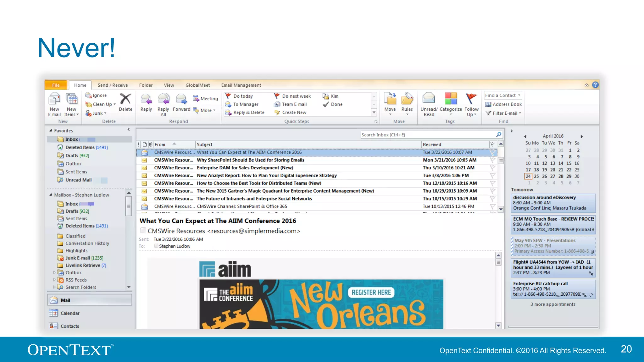Run the To Manager quick step
The image size is (644, 362).
[242, 104]
